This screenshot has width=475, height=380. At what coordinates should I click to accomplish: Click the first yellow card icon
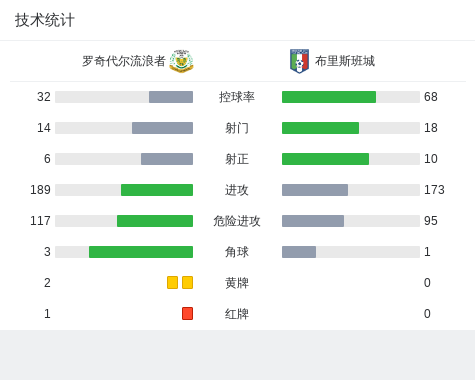click(172, 282)
